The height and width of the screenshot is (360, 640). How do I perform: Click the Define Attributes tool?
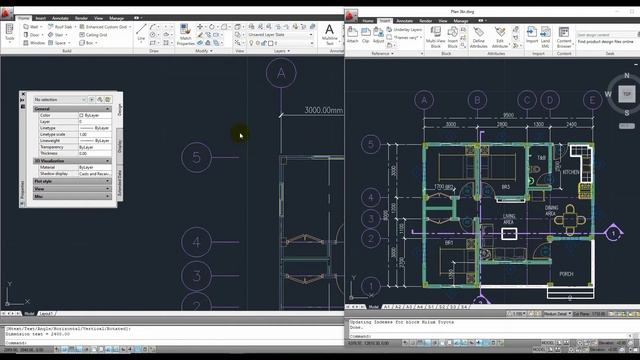[x=478, y=37]
